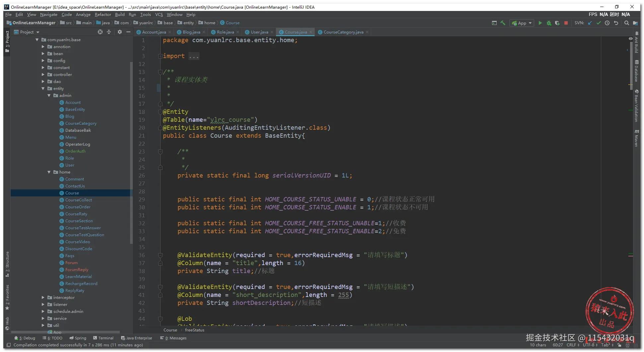Open the App run configuration dropdown
Image resolution: width=644 pixels, height=352 pixels.
coord(522,23)
